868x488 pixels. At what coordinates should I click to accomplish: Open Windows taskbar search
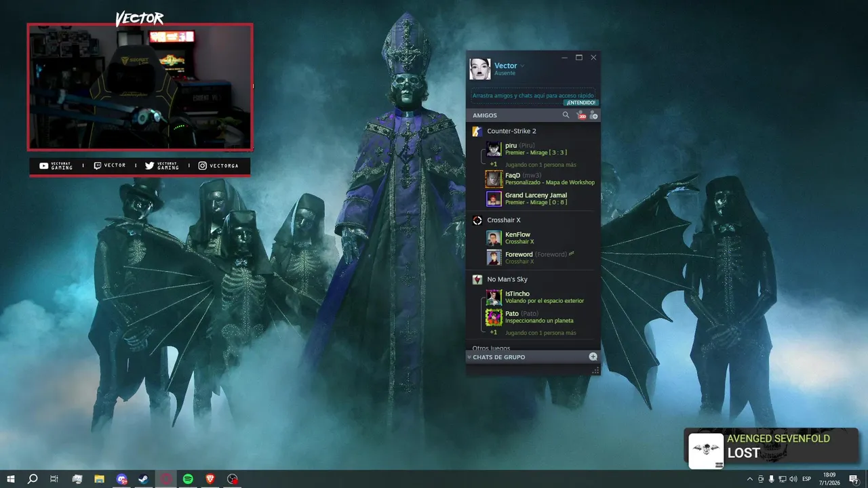tap(32, 479)
